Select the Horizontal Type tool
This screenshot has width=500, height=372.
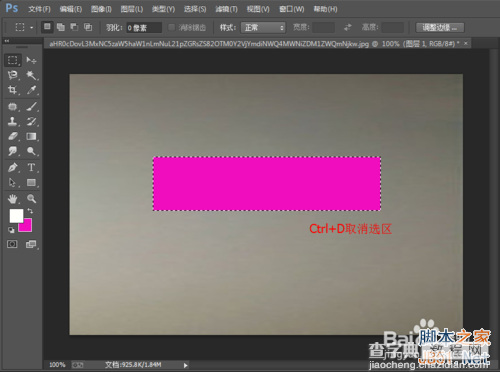point(31,167)
